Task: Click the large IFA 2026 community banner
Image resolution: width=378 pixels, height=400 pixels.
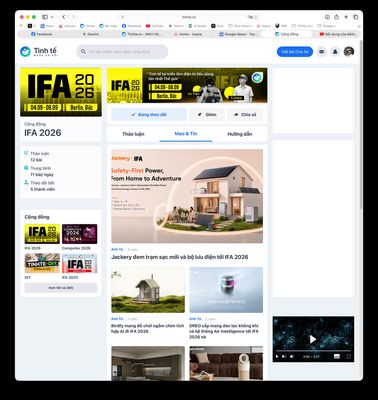Action: (x=61, y=92)
